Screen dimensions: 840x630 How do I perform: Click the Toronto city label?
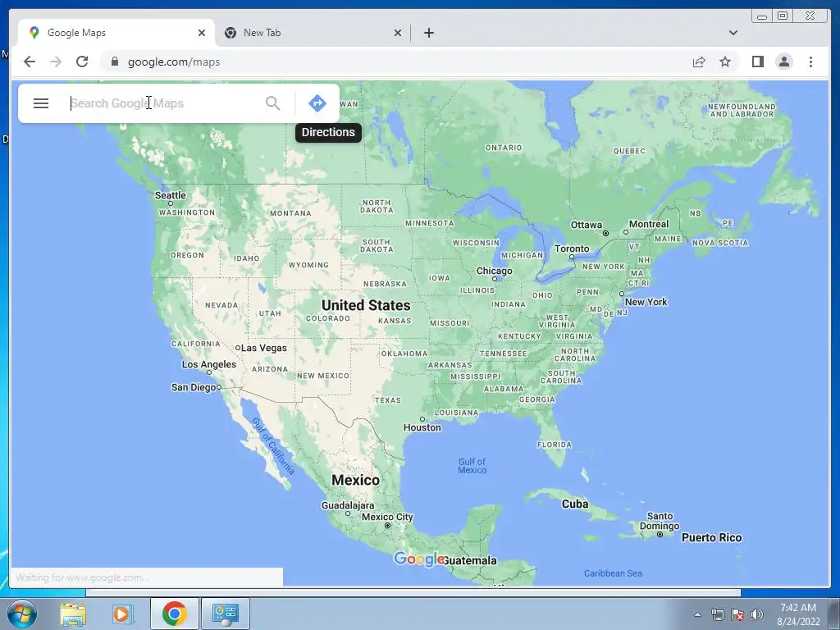pyautogui.click(x=572, y=249)
